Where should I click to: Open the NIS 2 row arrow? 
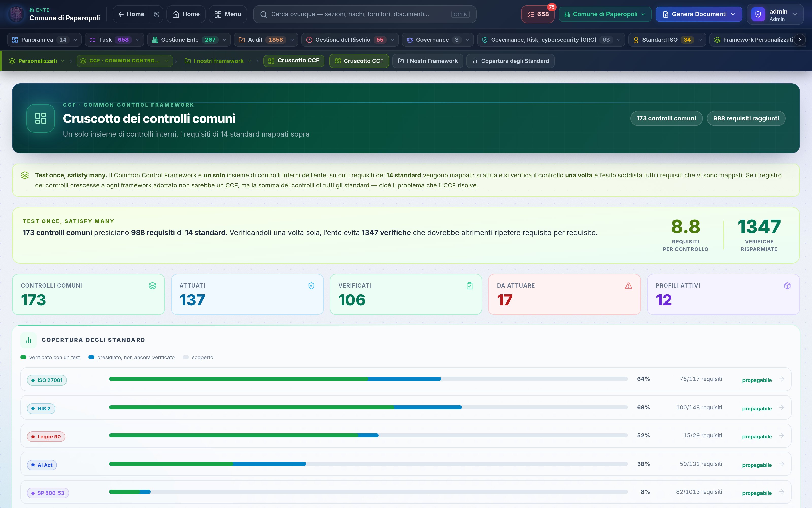point(782,407)
